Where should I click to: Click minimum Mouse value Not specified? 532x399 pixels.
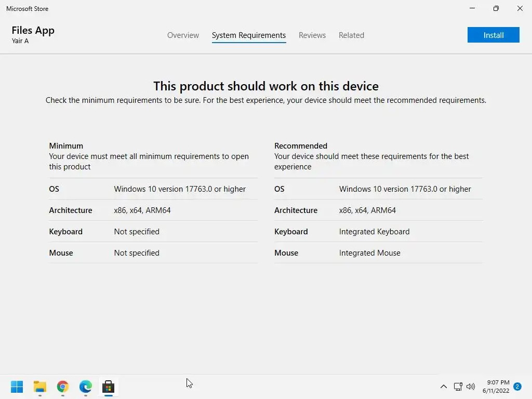(x=137, y=253)
